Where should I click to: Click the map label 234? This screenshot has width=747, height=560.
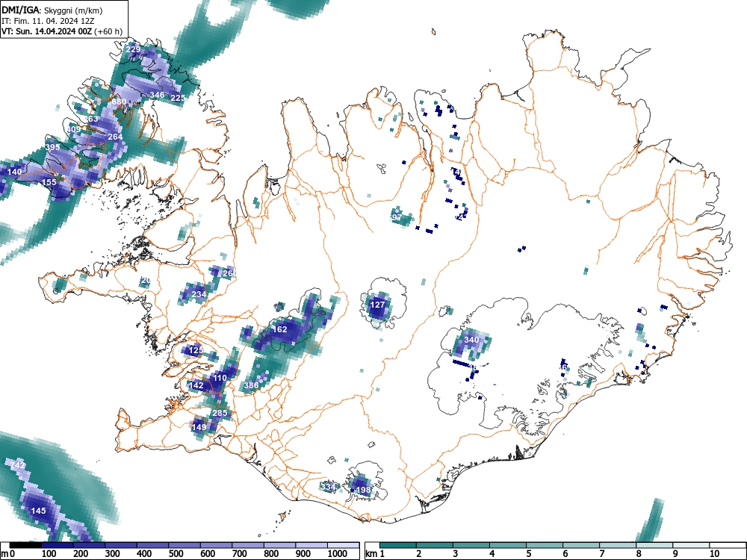[199, 294]
